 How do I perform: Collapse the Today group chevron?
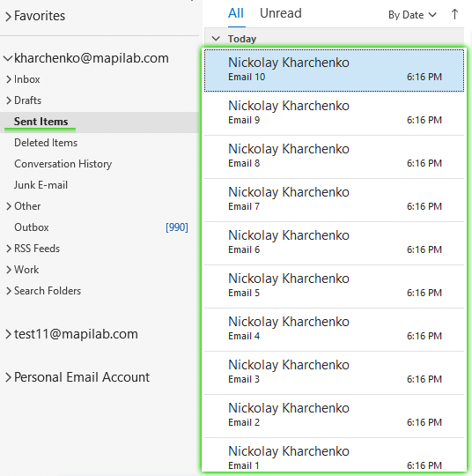point(216,39)
